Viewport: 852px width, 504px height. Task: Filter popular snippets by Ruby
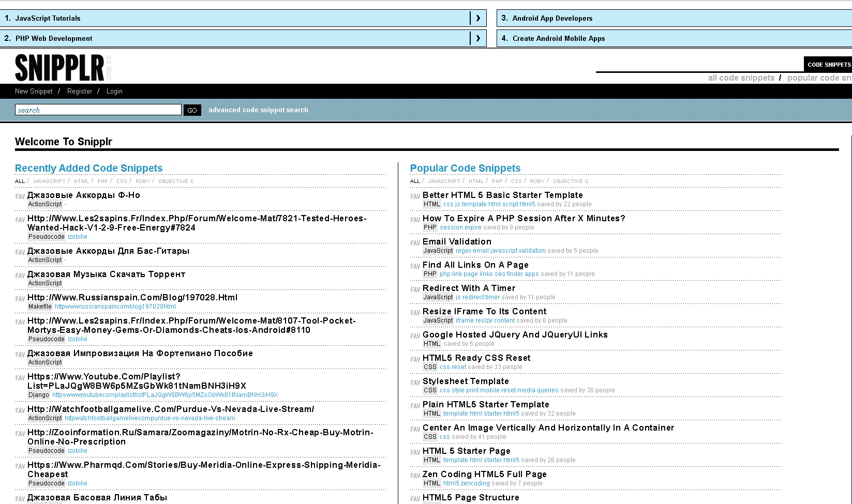(537, 181)
